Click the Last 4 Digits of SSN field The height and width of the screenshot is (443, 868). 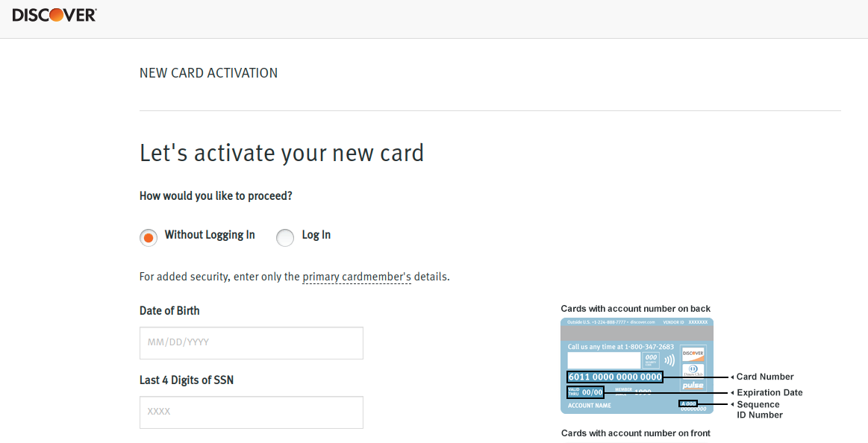[251, 412]
